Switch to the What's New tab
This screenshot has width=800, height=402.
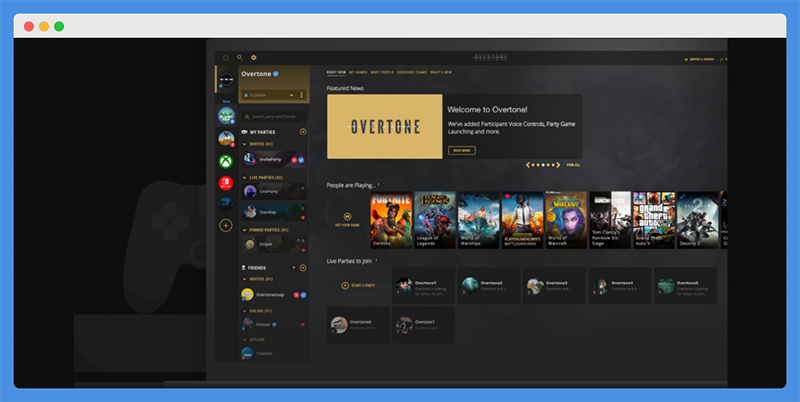click(x=441, y=72)
